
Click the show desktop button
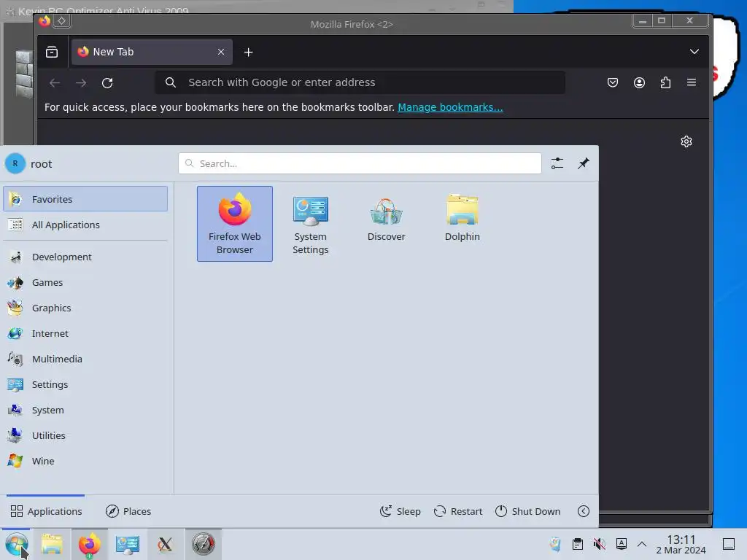(x=729, y=544)
